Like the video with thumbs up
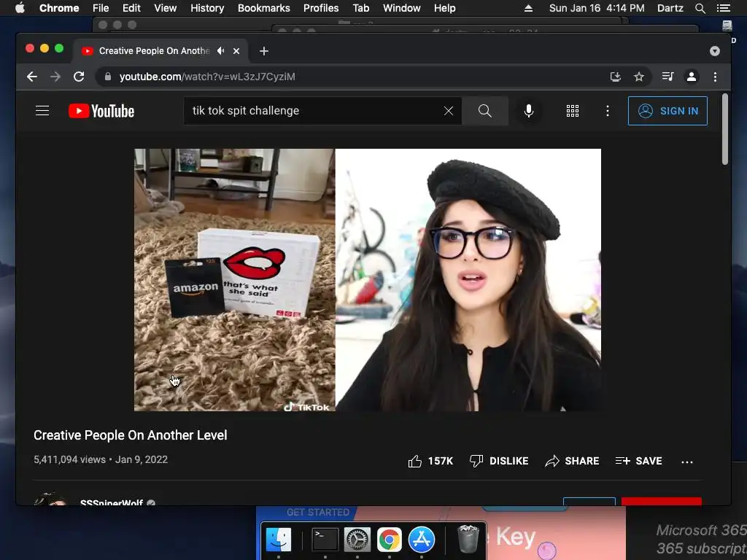 [x=430, y=461]
